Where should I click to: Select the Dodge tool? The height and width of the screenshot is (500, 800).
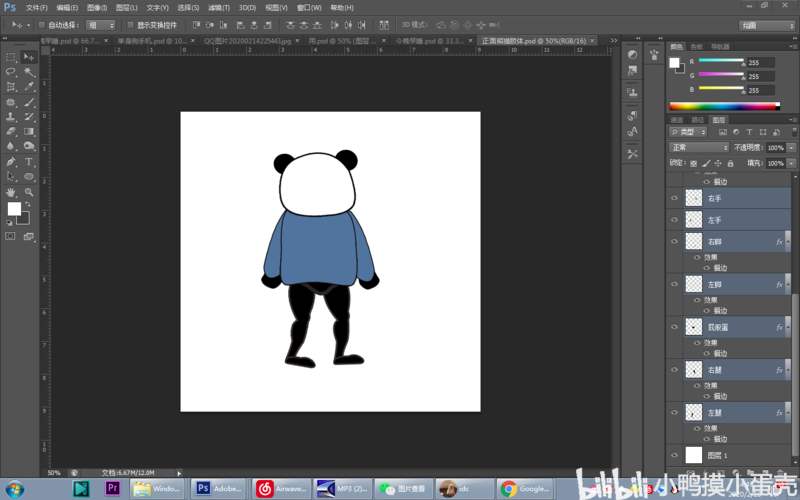click(x=29, y=146)
